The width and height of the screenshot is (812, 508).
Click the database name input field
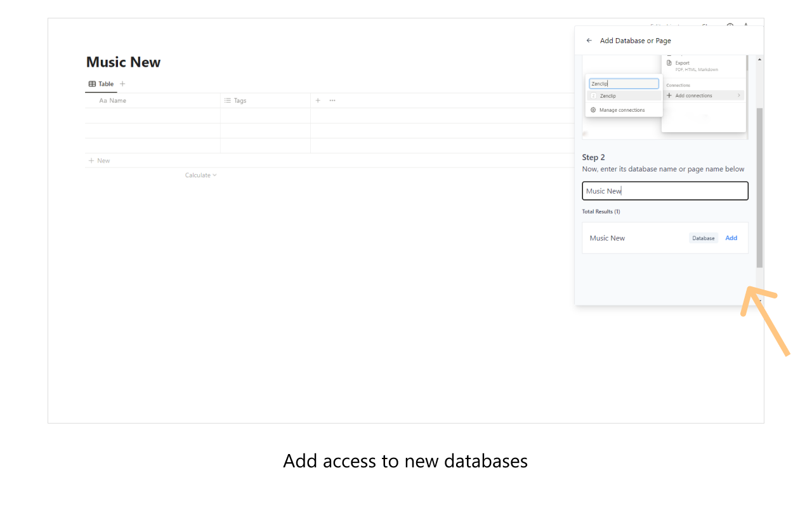tap(665, 191)
